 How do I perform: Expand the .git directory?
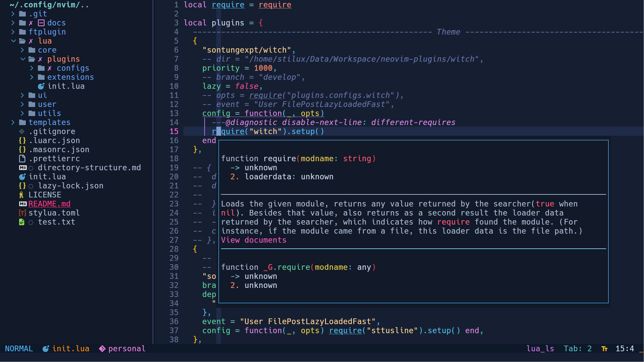(x=13, y=14)
